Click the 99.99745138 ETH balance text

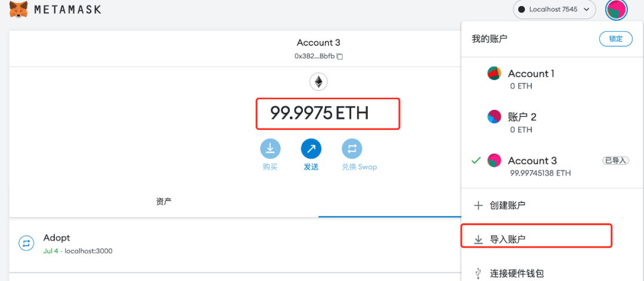[540, 174]
